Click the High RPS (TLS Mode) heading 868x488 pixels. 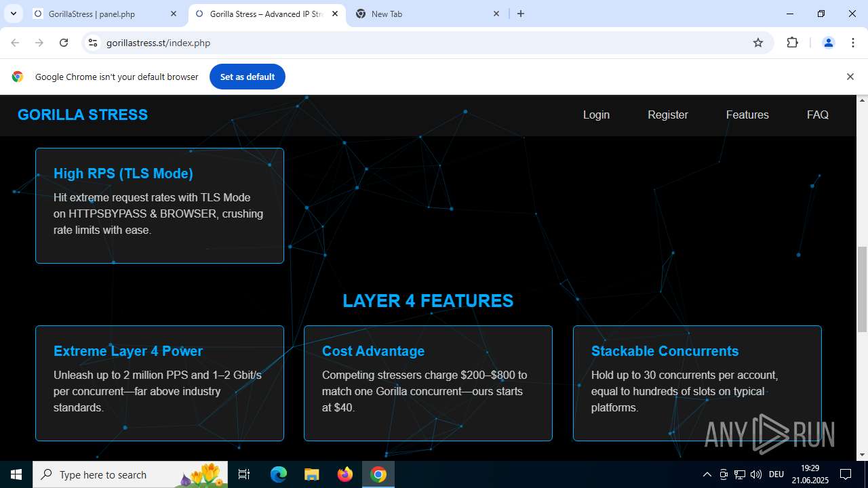[x=123, y=174]
